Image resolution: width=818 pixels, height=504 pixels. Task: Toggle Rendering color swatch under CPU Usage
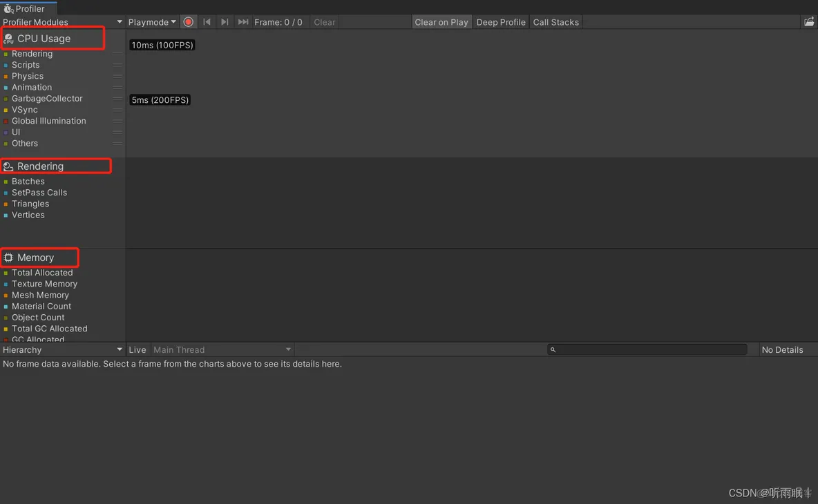tap(6, 55)
